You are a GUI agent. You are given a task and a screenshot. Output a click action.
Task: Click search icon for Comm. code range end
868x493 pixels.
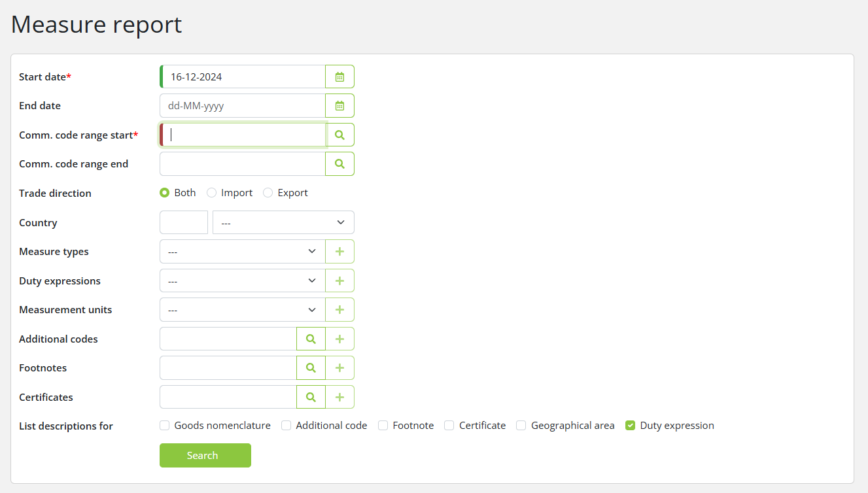point(339,164)
